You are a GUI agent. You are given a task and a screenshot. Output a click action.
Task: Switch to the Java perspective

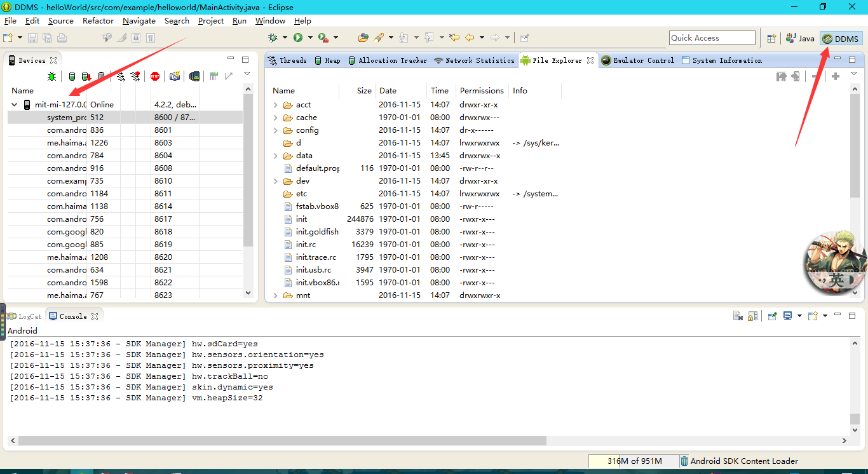801,39
